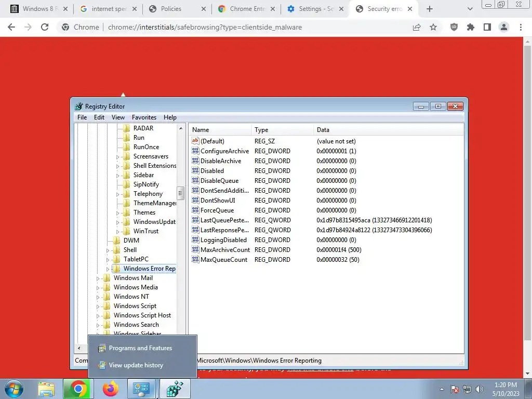The height and width of the screenshot is (399, 532).
Task: Expand the Shell Extensions node
Action: [118, 166]
